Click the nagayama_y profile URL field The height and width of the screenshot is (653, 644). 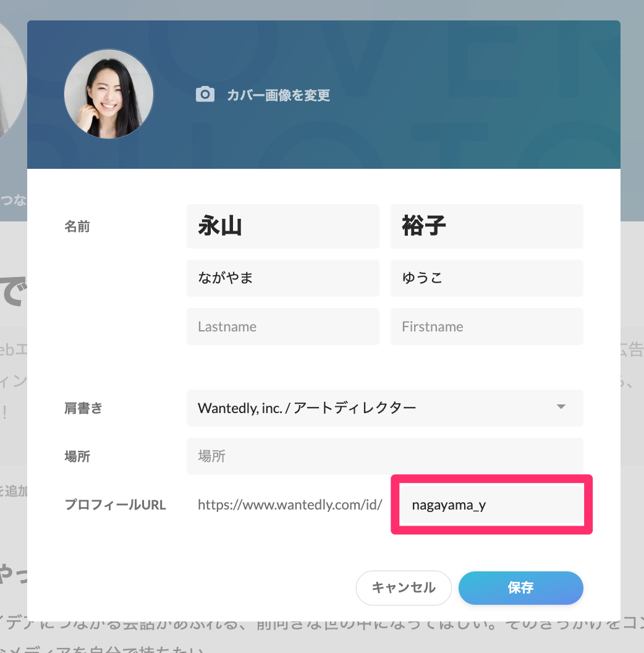pyautogui.click(x=491, y=505)
